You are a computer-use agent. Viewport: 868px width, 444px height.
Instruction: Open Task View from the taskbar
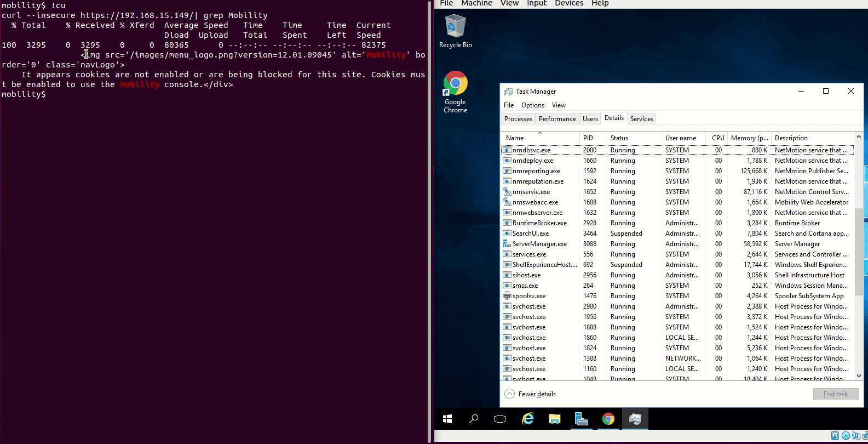[500, 419]
